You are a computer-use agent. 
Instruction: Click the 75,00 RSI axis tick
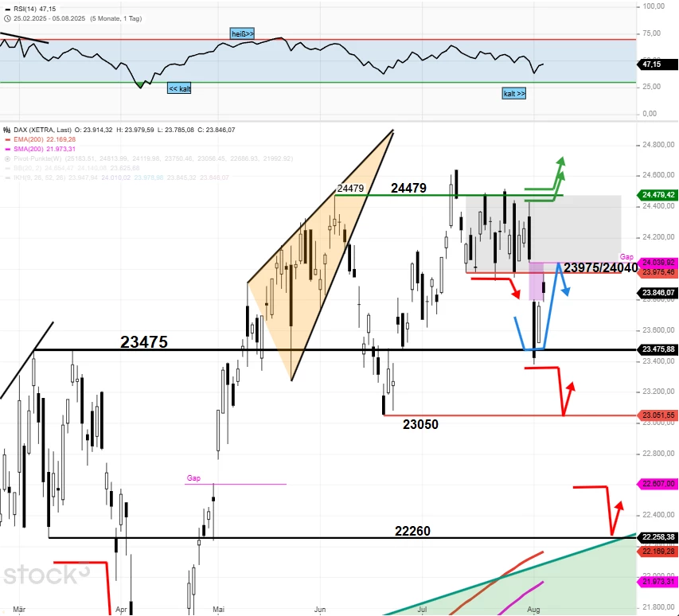coord(652,33)
